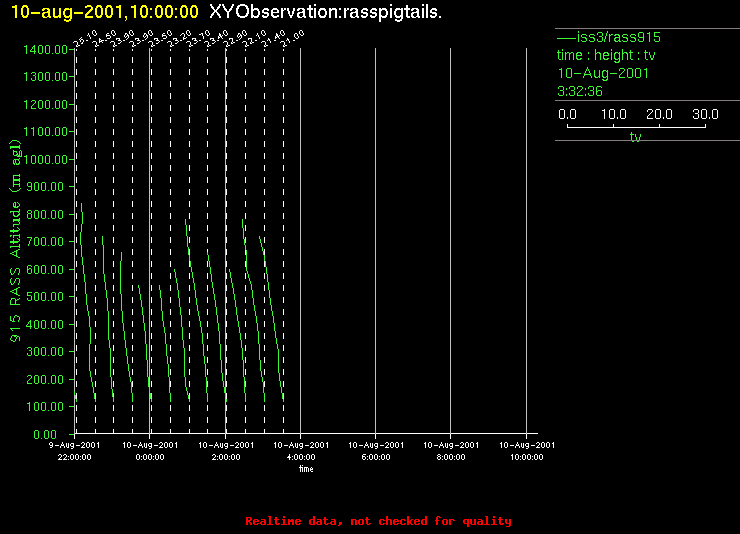Click the 'time' x-axis title
The width and height of the screenshot is (740, 534).
(x=306, y=469)
